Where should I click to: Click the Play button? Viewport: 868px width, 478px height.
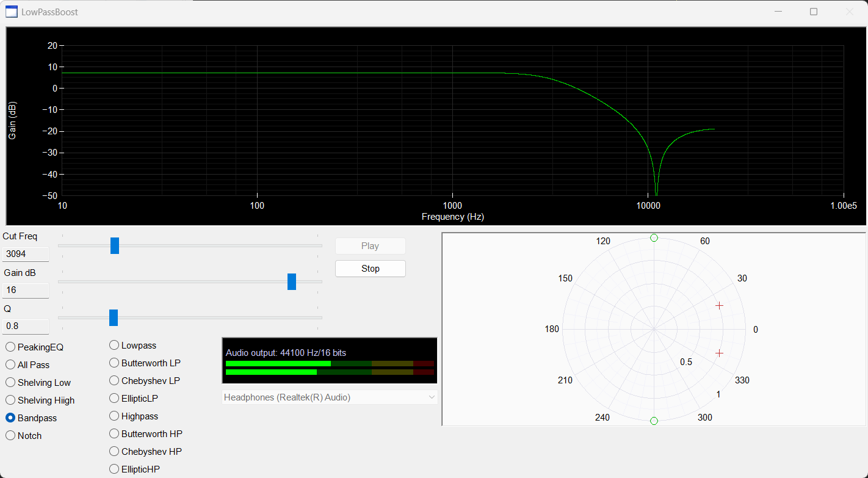tap(371, 246)
